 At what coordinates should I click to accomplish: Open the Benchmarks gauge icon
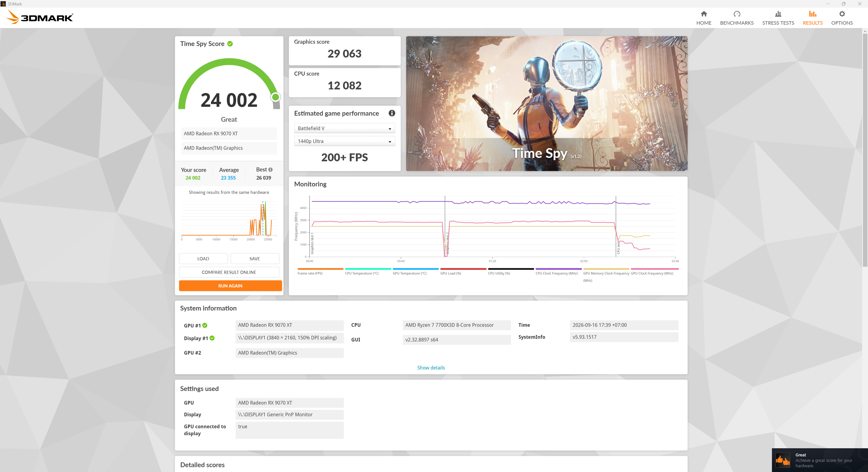tap(737, 14)
